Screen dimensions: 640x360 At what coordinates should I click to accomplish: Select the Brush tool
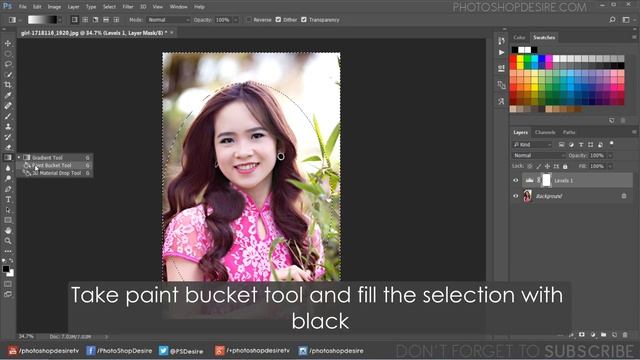tap(8, 116)
